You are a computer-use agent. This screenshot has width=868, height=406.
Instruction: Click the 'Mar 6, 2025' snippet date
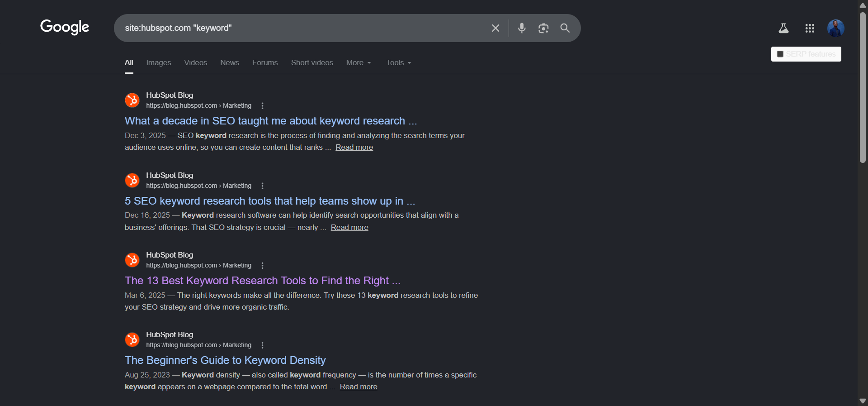coord(145,296)
